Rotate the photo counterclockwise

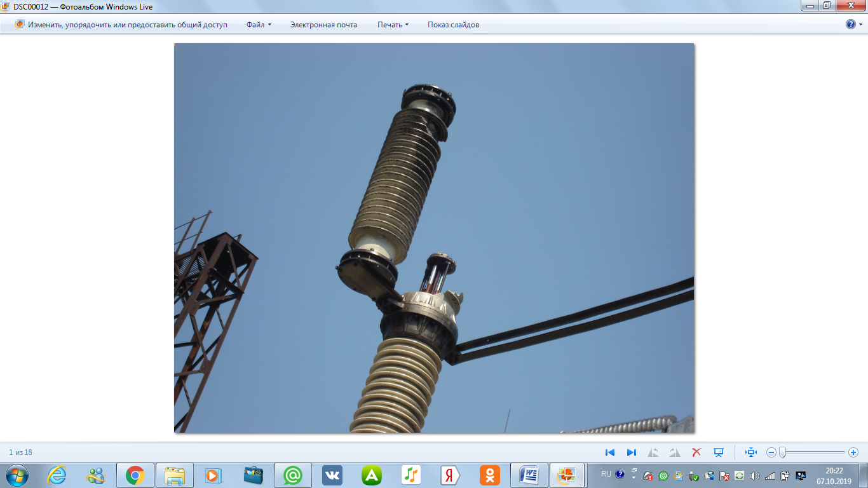coord(653,452)
